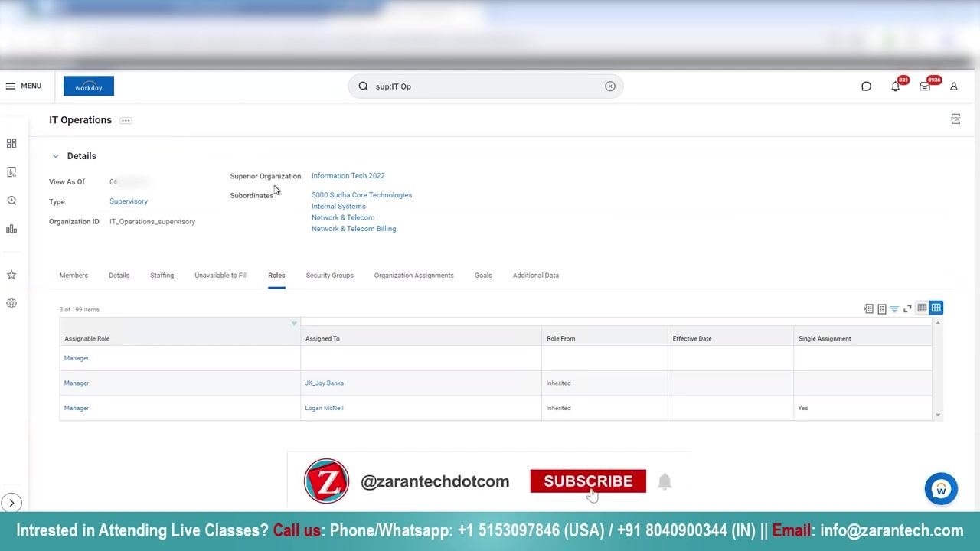Open the chat assistant speech bubble icon
The width and height of the screenshot is (980, 551).
click(866, 86)
